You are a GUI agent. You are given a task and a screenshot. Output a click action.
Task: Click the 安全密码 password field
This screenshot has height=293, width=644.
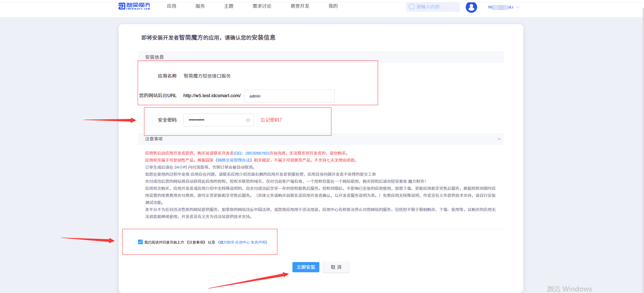pyautogui.click(x=219, y=120)
